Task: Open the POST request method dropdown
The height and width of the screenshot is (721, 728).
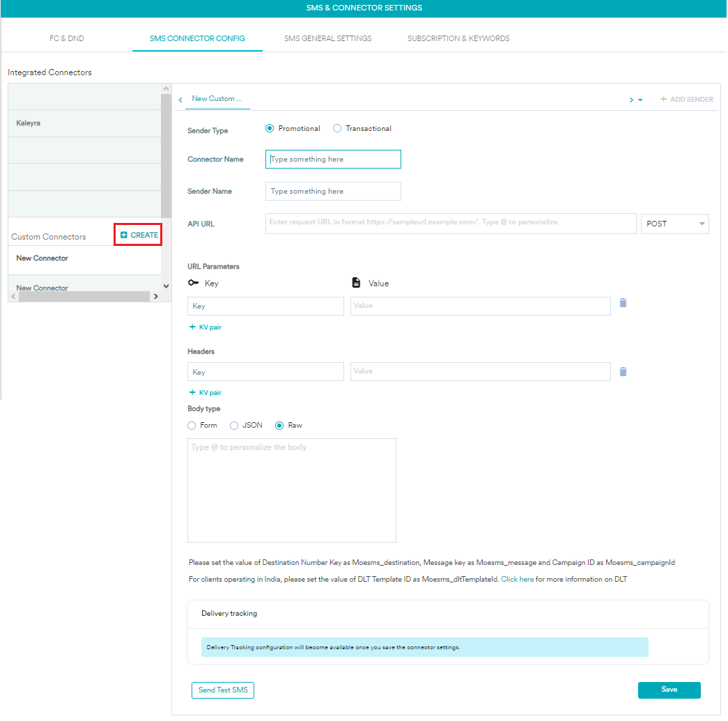Action: point(674,224)
